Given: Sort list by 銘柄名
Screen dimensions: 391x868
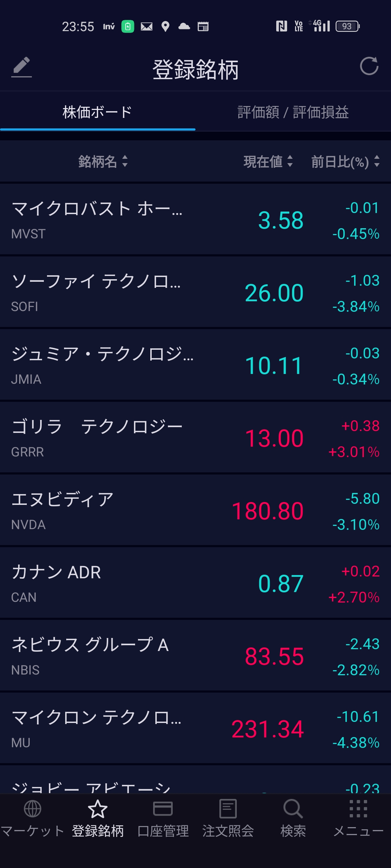Looking at the screenshot, I should [x=103, y=161].
